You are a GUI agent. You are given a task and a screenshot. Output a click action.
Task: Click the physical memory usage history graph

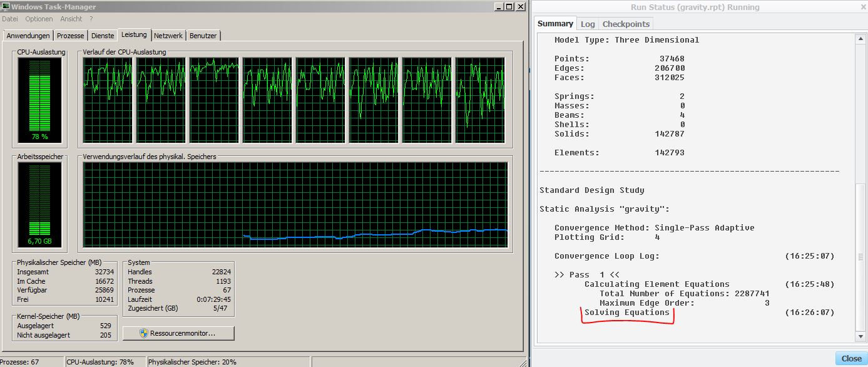pos(295,204)
